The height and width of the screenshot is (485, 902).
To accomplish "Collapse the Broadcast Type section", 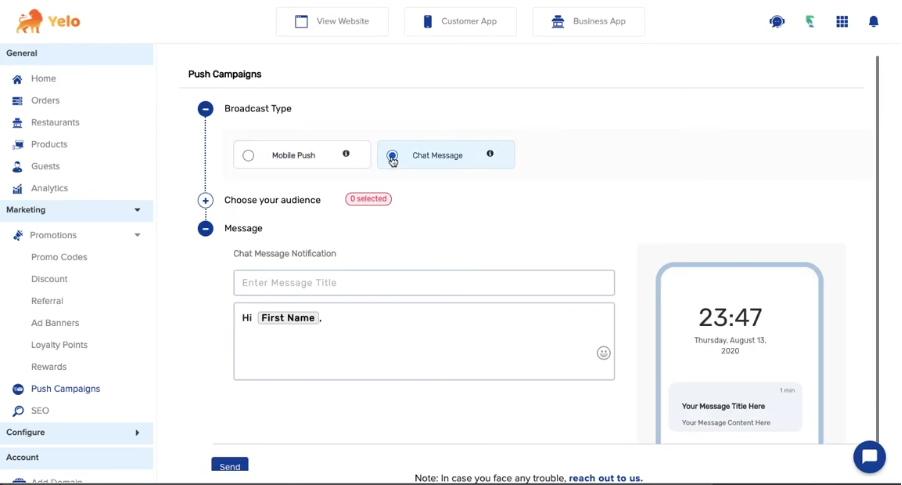I will tap(205, 109).
